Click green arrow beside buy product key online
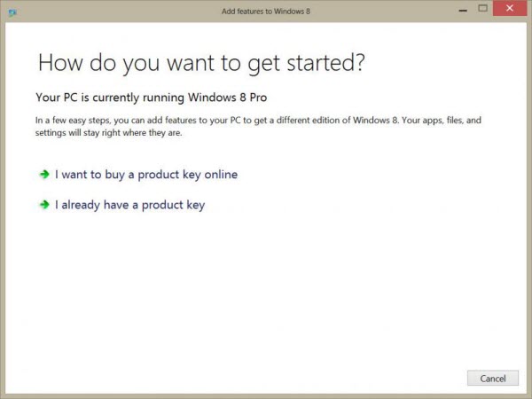The height and width of the screenshot is (399, 532). click(x=44, y=175)
